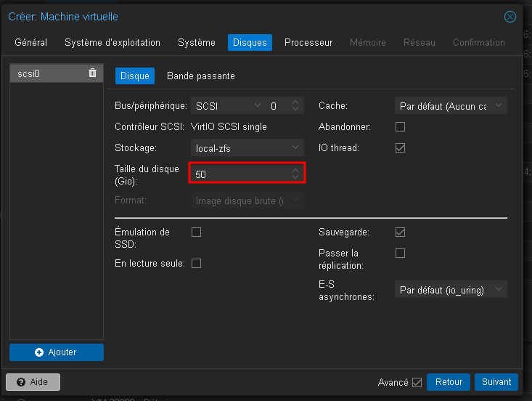Toggle the Sauvegarde checkbox
The width and height of the screenshot is (532, 401).
click(x=400, y=232)
